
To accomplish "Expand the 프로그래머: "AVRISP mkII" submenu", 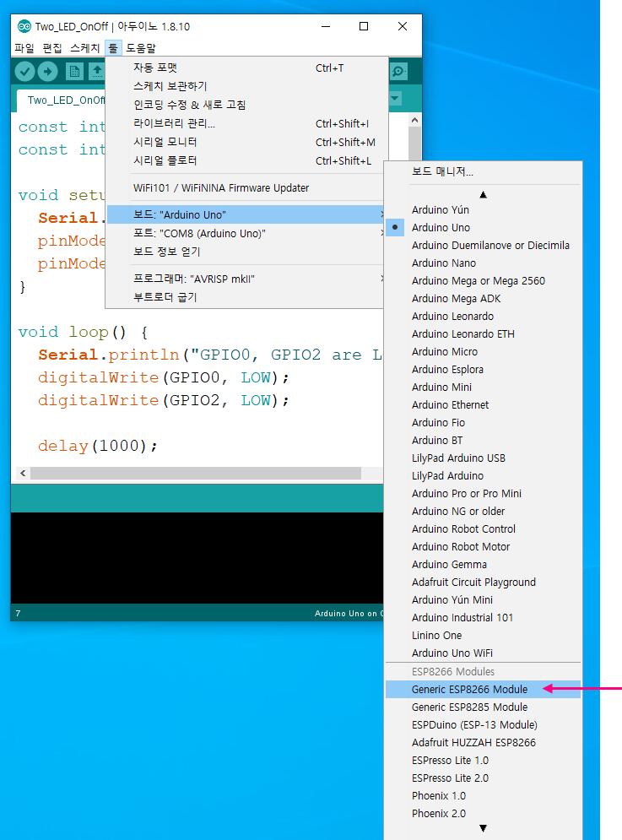I will click(x=245, y=279).
